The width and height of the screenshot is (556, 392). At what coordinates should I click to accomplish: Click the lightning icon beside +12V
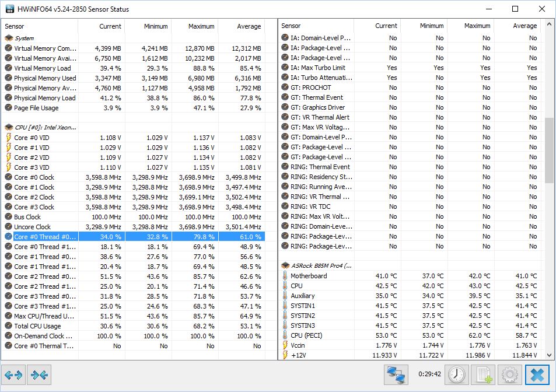285,355
